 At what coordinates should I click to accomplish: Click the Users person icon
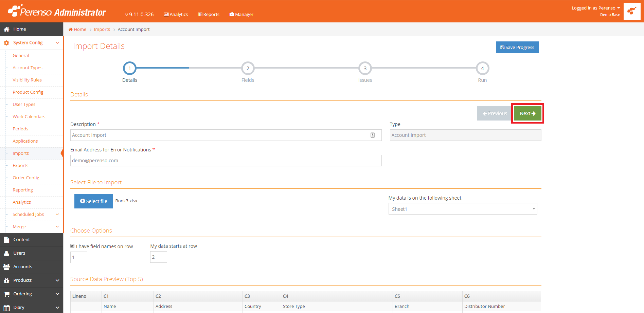click(x=6, y=253)
